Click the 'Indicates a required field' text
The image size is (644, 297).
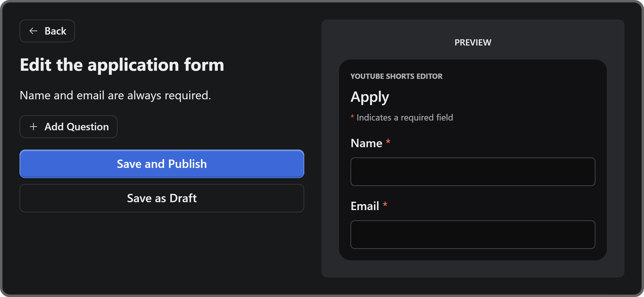pyautogui.click(x=404, y=117)
